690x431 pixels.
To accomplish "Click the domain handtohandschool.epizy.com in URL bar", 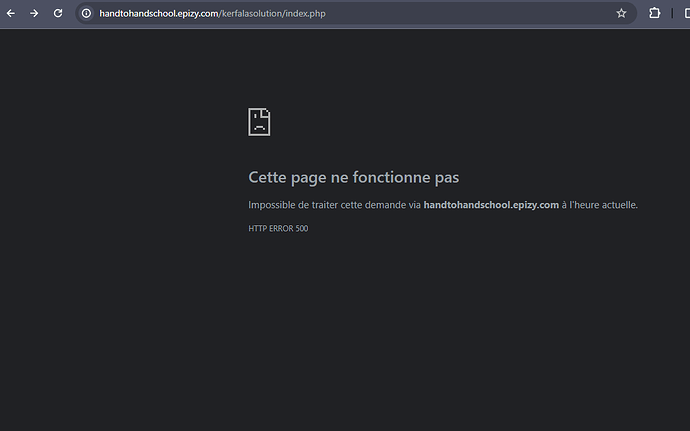I will click(x=158, y=13).
